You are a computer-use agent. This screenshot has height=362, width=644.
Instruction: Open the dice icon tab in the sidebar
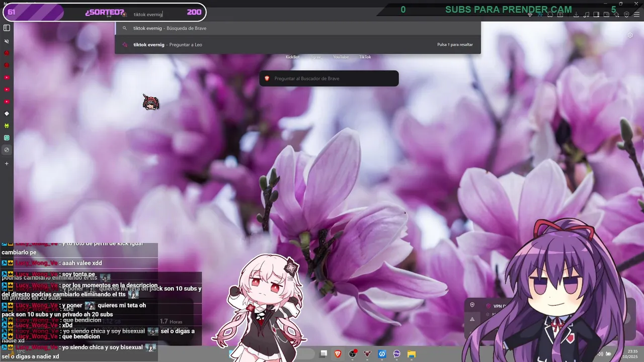[x=7, y=114]
